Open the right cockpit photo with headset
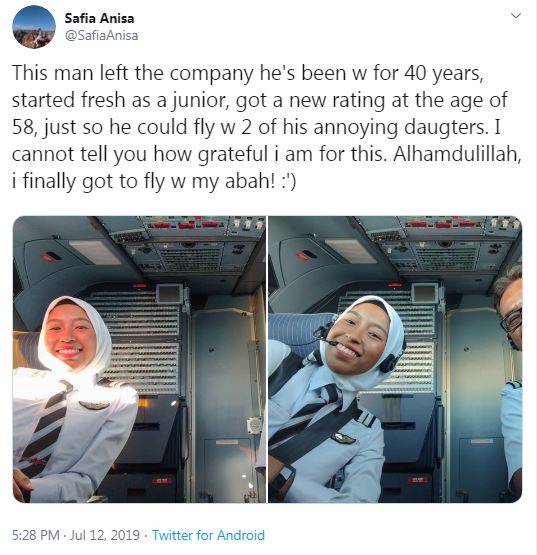The image size is (537, 555). (x=395, y=359)
